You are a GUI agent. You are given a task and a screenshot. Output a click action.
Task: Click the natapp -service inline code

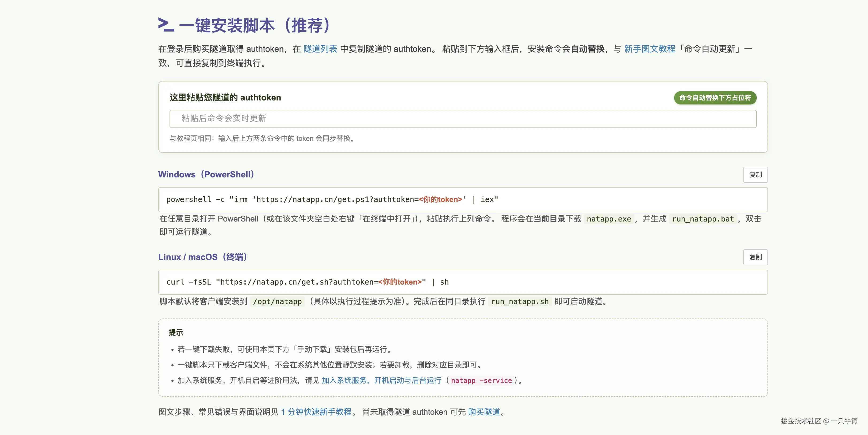(481, 380)
